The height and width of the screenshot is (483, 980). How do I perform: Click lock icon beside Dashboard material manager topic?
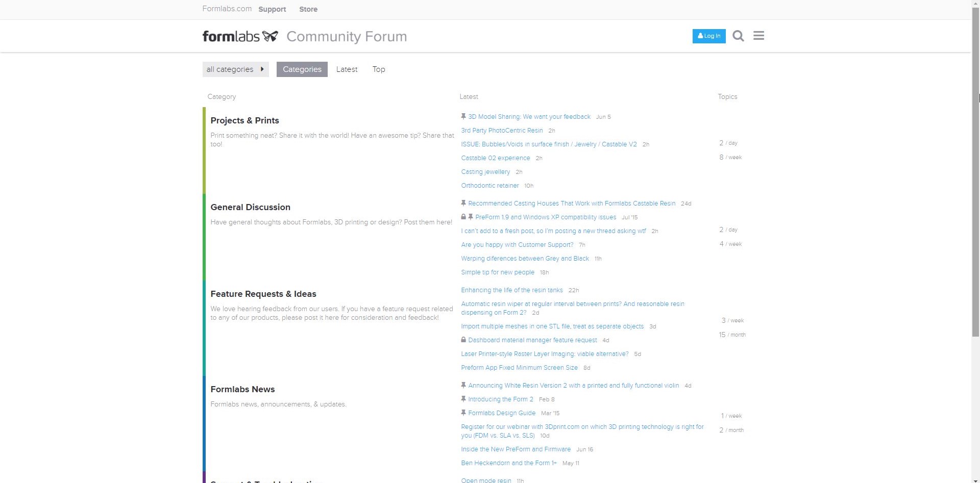click(463, 340)
